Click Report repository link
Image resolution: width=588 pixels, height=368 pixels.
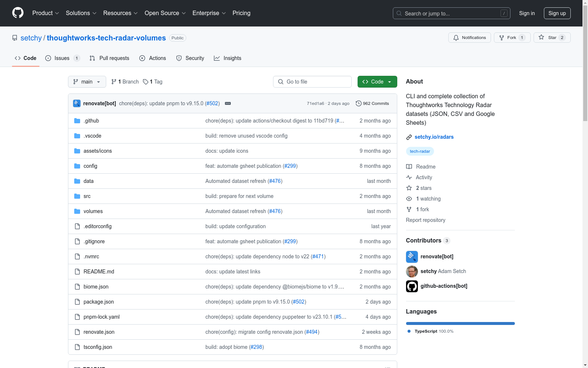(x=426, y=220)
